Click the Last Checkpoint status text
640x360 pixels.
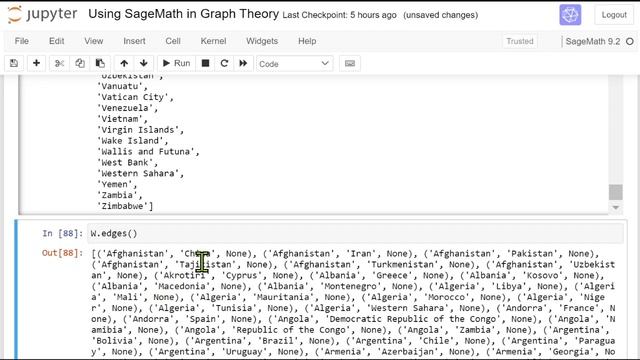[x=339, y=15]
